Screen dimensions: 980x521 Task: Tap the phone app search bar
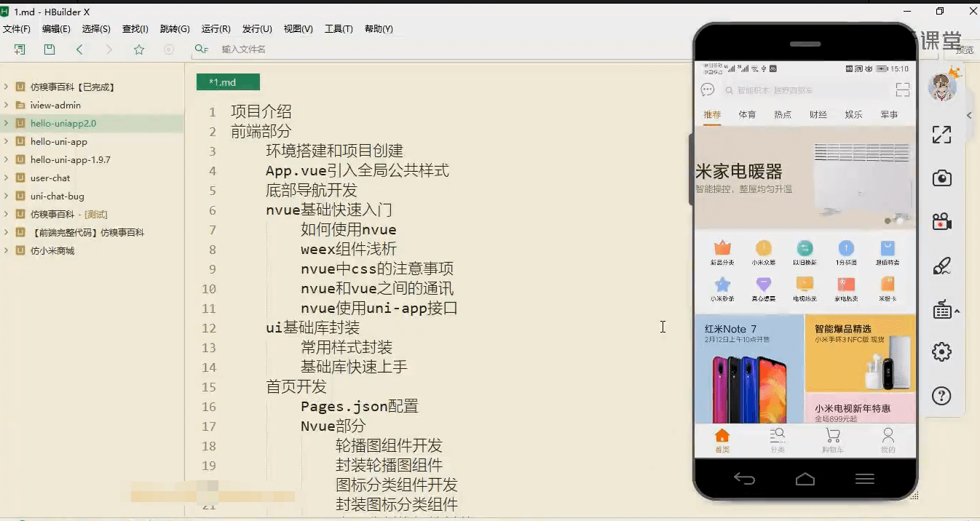click(x=805, y=90)
